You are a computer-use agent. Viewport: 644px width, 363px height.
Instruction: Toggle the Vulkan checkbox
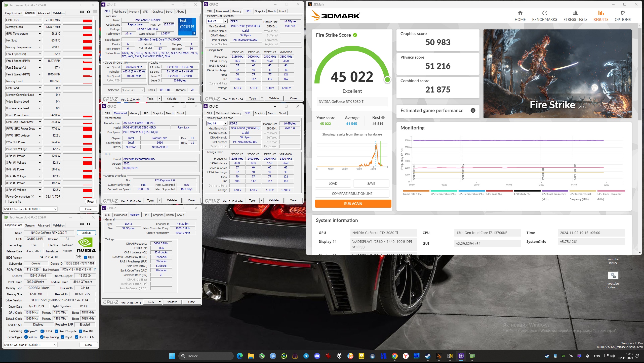tap(26, 337)
